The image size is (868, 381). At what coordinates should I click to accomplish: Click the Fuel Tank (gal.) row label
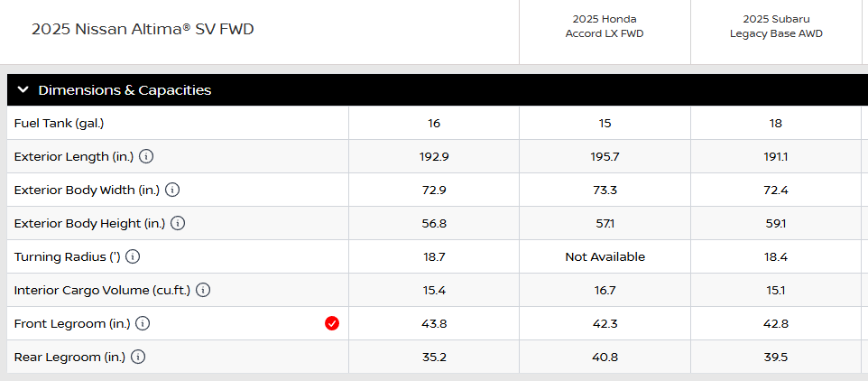(x=66, y=123)
